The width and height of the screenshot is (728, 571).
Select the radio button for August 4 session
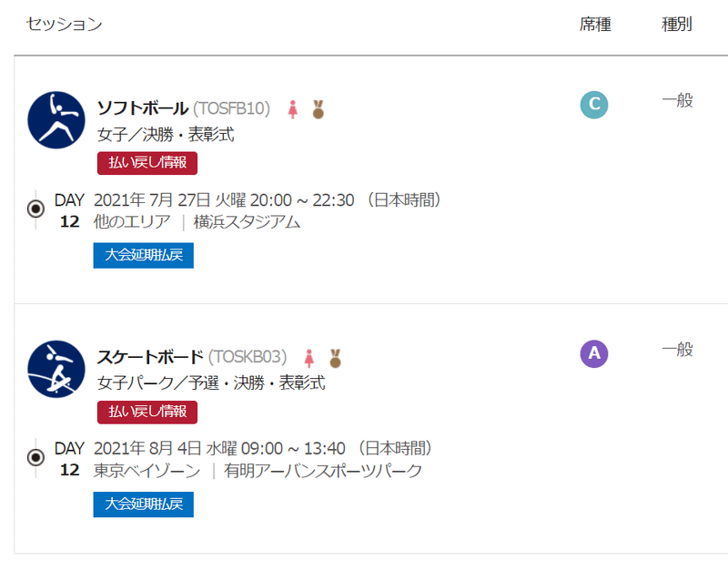(35, 458)
